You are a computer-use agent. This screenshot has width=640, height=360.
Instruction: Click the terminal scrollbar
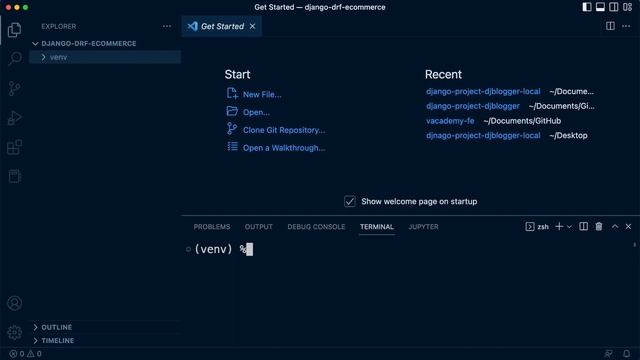634,245
